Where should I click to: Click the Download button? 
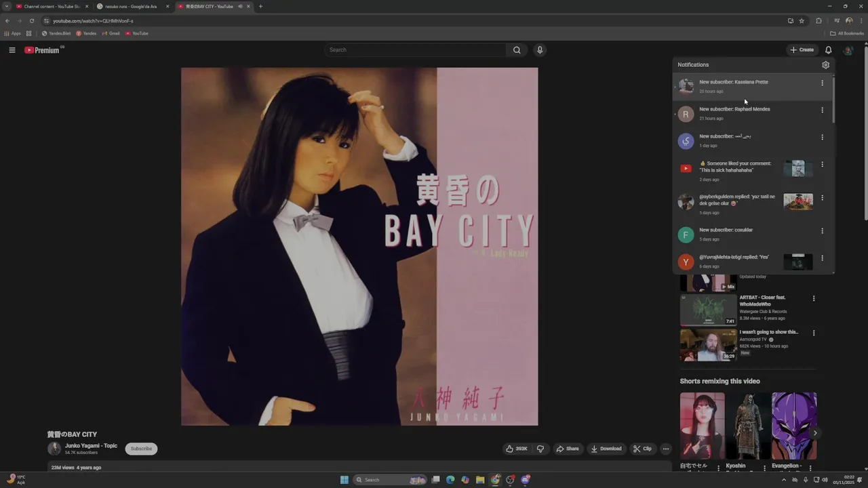point(606,449)
